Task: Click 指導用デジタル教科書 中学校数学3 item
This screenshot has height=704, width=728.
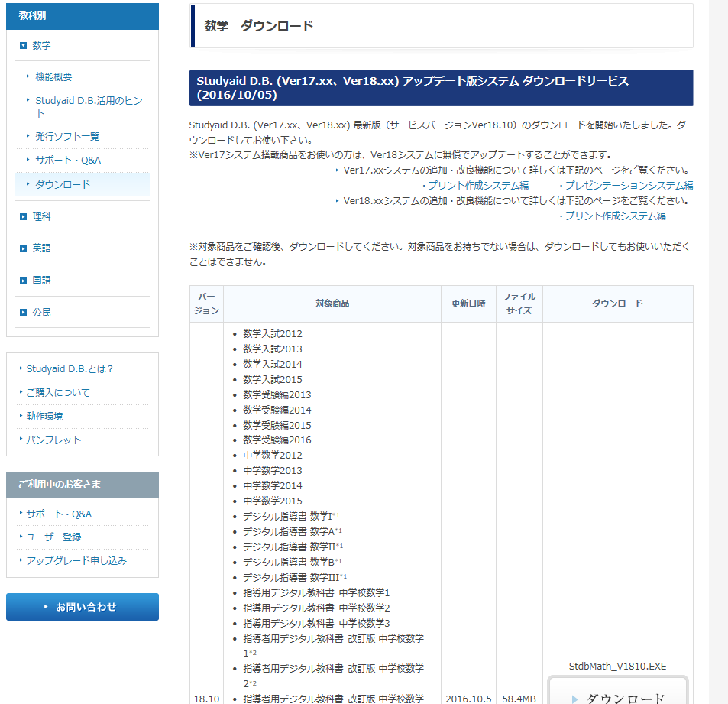Action: tap(316, 624)
